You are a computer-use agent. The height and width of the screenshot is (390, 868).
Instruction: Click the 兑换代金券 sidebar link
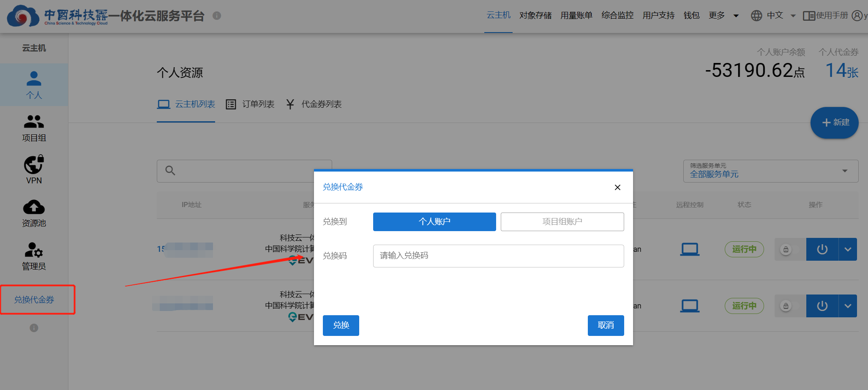coord(34,300)
